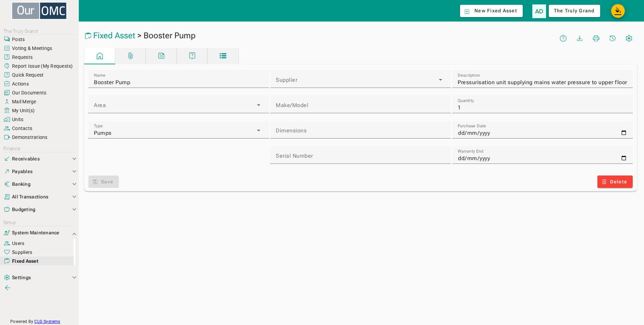Viewport: 644px width, 325px height.
Task: Click the download icon
Action: tap(580, 38)
